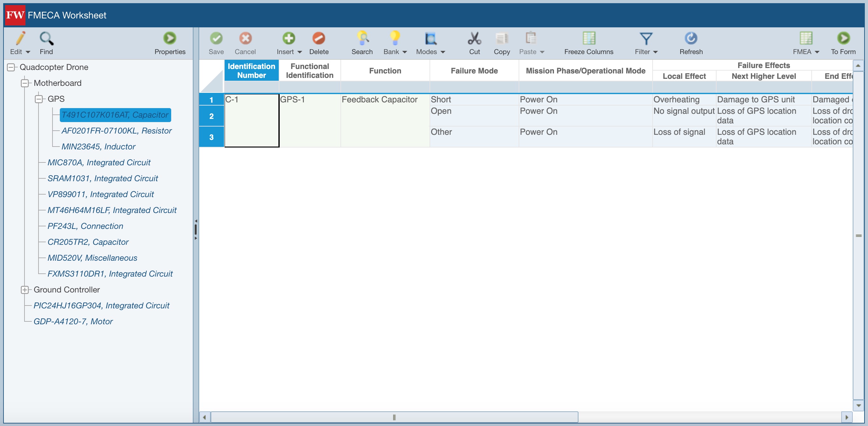This screenshot has width=868, height=426.
Task: Open FMEA dropdown arrow
Action: 817,52
